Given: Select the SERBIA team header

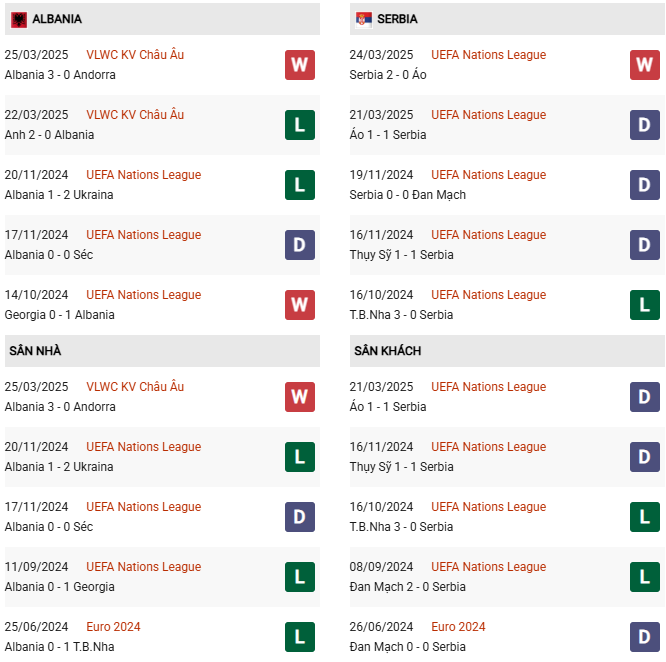Looking at the screenshot, I should [x=398, y=19].
